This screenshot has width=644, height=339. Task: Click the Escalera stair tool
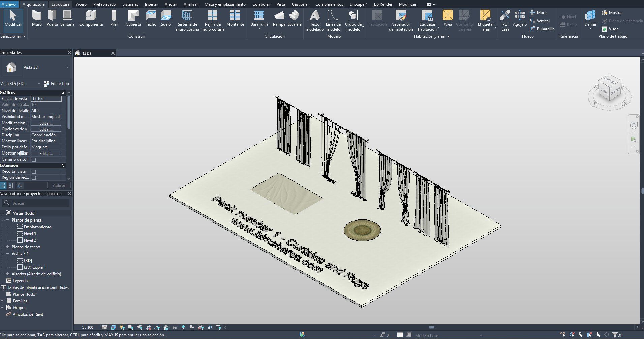click(294, 19)
